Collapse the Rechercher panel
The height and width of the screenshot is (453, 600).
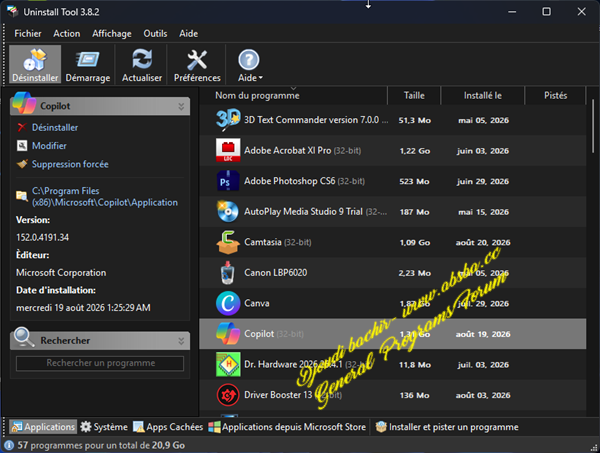[181, 341]
